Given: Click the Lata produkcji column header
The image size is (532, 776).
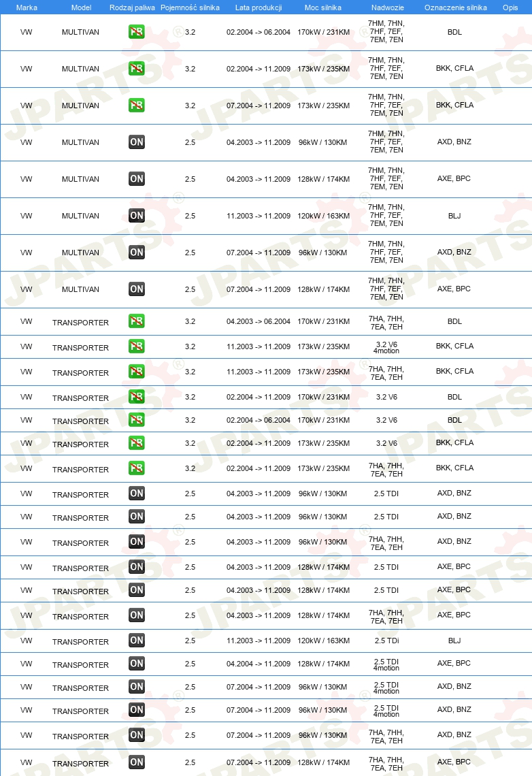Looking at the screenshot, I should pyautogui.click(x=259, y=7).
